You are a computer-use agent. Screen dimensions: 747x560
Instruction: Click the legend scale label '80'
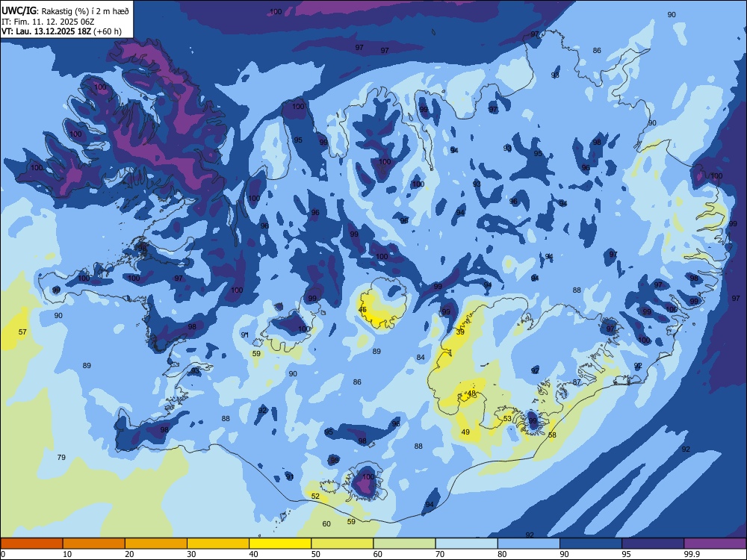tap(502, 554)
